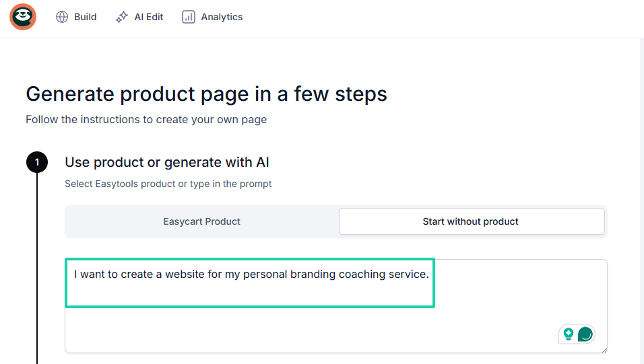This screenshot has width=644, height=364.
Task: Click the 'Generate product page in a few steps' heading
Action: pyautogui.click(x=207, y=94)
